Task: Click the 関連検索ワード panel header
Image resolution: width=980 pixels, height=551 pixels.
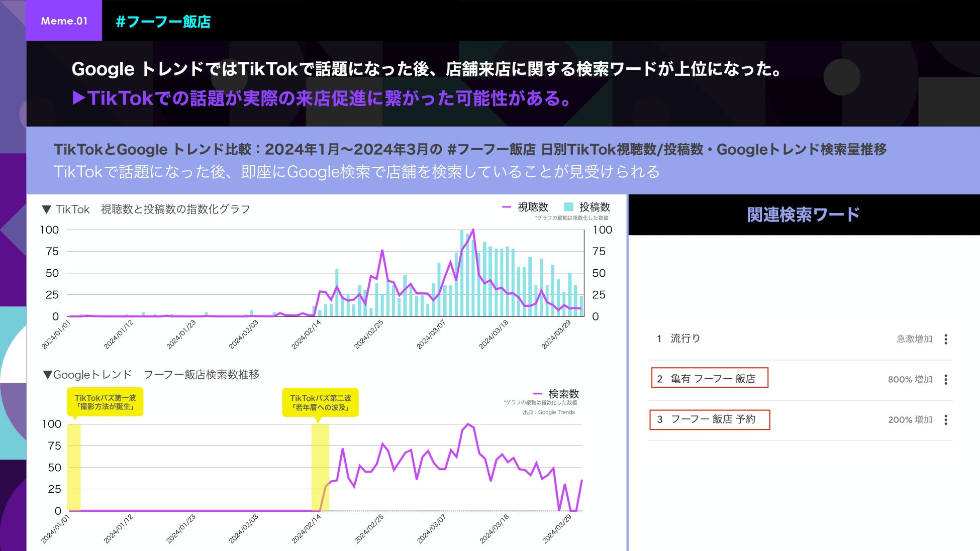Action: pos(803,215)
